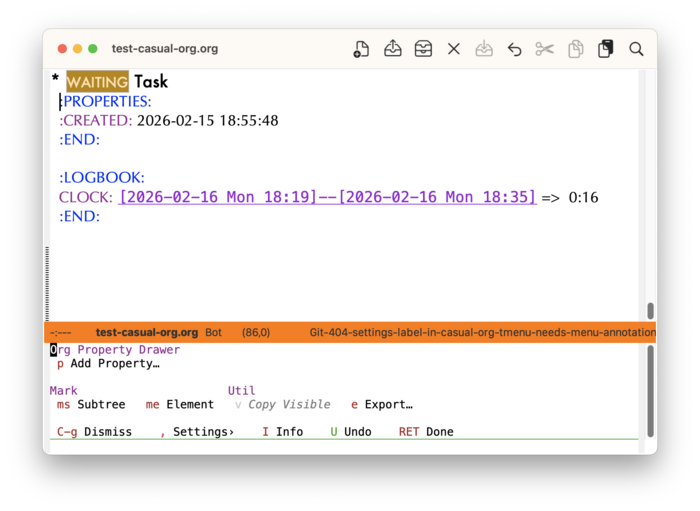Click the transient menu pane scrollbar
Screen dimensions: 700x511
coord(650,390)
